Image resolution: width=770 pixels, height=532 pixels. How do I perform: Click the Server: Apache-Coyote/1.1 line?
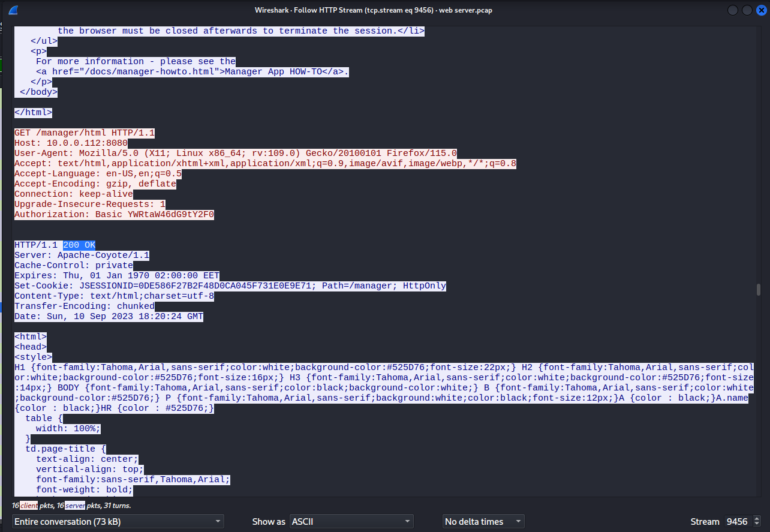point(82,255)
